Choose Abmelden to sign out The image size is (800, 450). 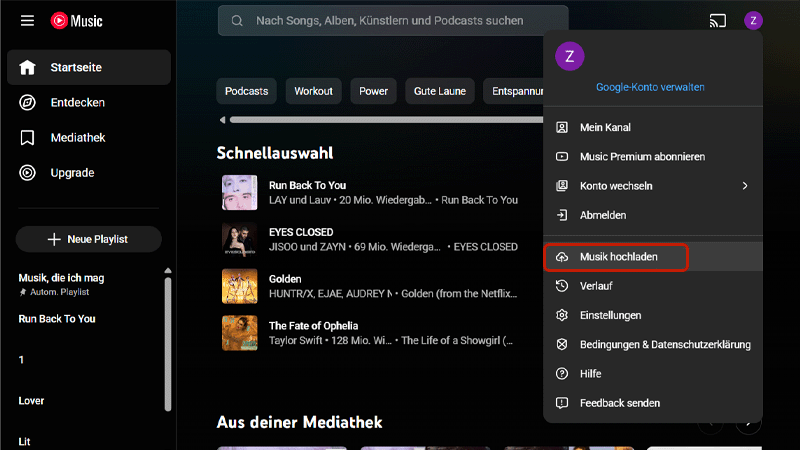pos(653,215)
